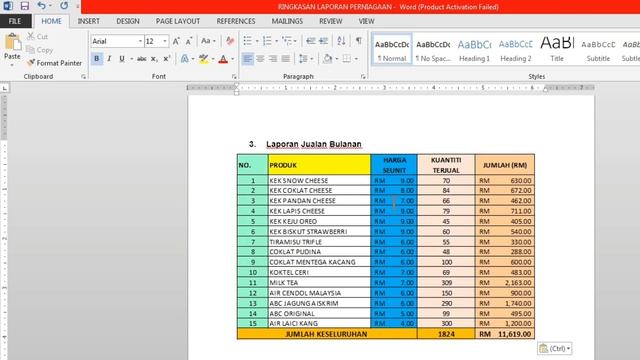640x360 pixels.
Task: Copy the selected content
Action: click(40, 50)
